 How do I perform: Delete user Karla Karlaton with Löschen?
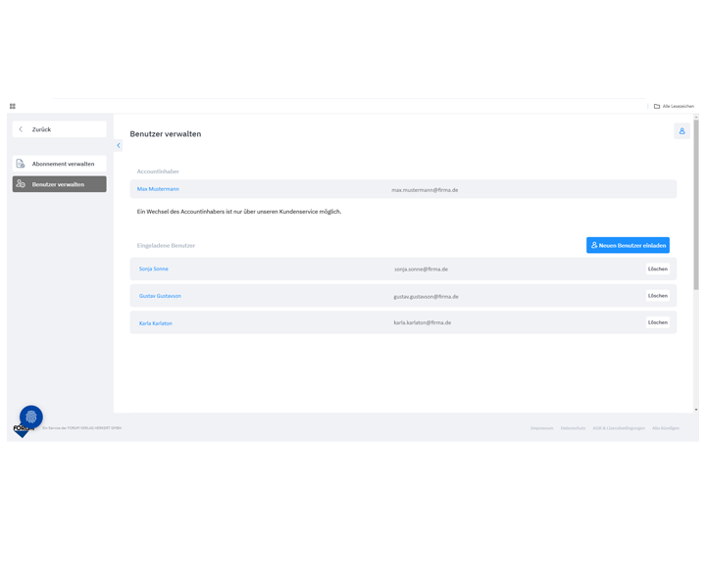pos(657,322)
